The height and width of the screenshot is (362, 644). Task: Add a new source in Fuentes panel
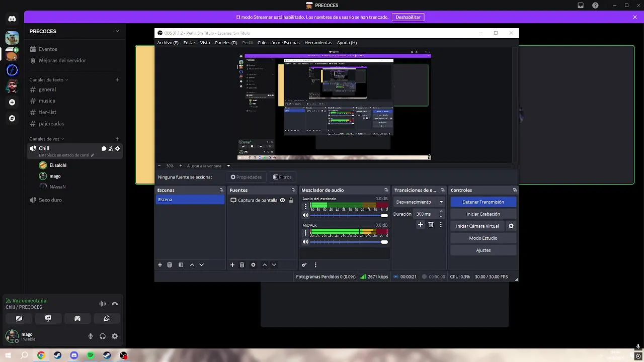click(x=232, y=265)
